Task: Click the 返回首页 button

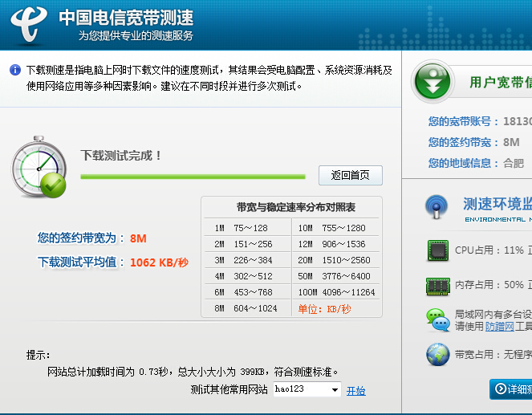Action: [351, 175]
